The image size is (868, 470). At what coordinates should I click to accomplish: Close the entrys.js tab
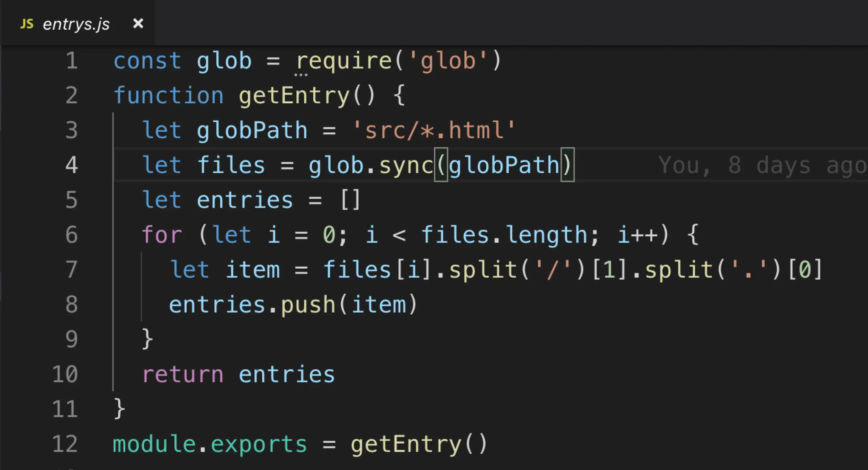click(138, 24)
